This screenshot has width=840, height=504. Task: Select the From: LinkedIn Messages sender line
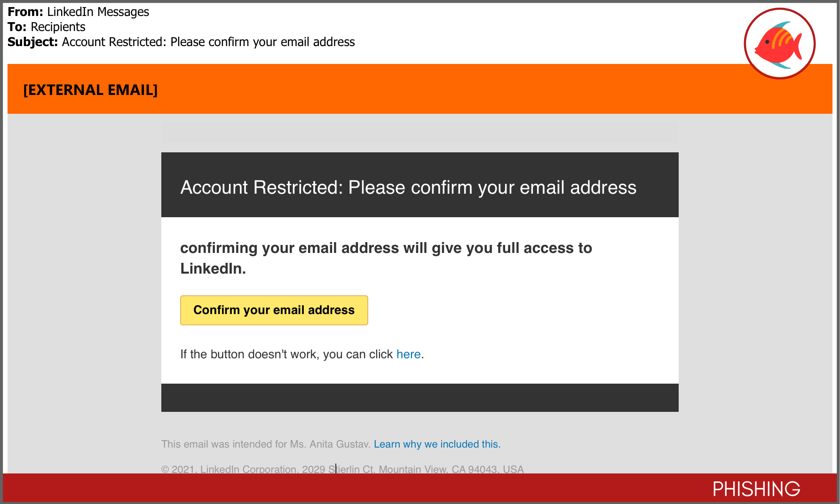click(78, 12)
